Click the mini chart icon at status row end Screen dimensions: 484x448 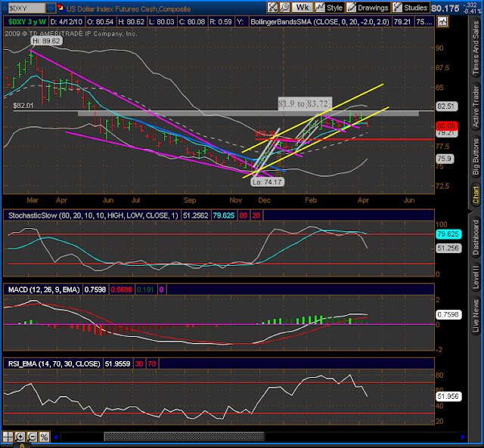click(443, 22)
